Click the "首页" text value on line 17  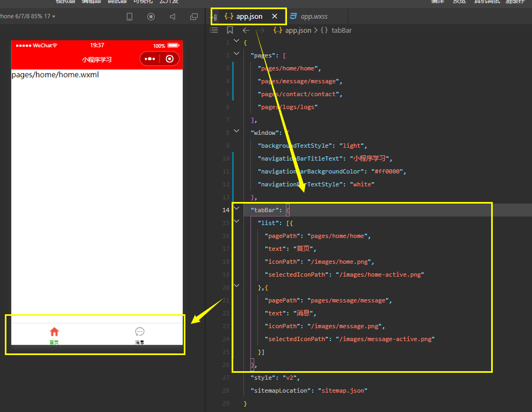tap(303, 249)
